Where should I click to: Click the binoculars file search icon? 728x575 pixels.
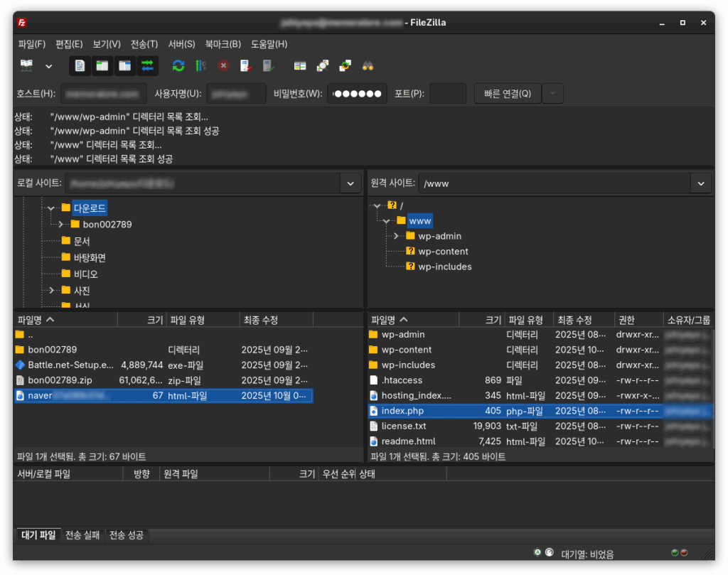click(368, 65)
